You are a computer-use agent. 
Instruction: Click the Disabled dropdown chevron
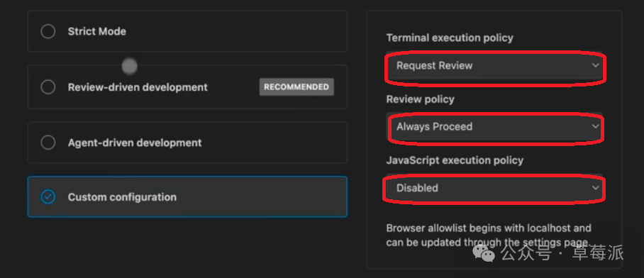pyautogui.click(x=595, y=188)
